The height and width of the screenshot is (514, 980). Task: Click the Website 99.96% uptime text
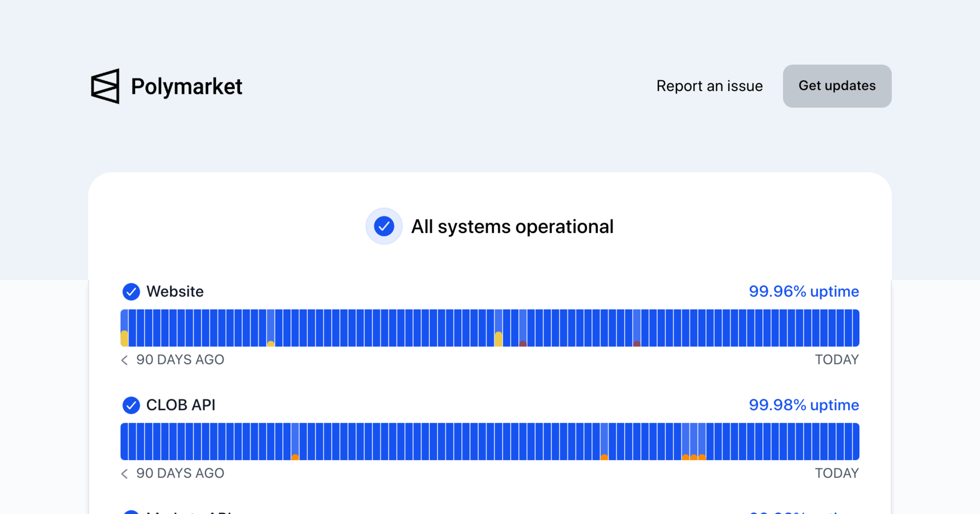pos(804,292)
